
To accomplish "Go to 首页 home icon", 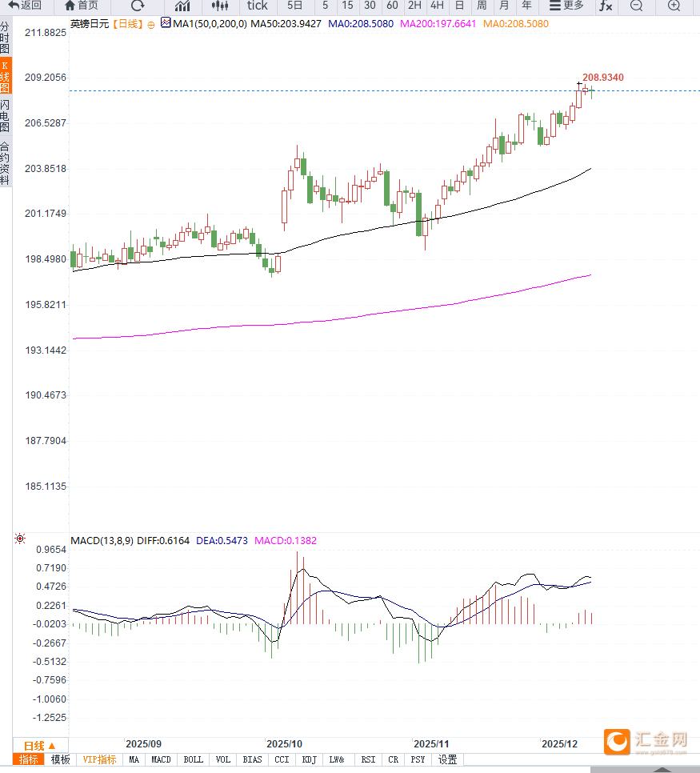I will coord(82,6).
